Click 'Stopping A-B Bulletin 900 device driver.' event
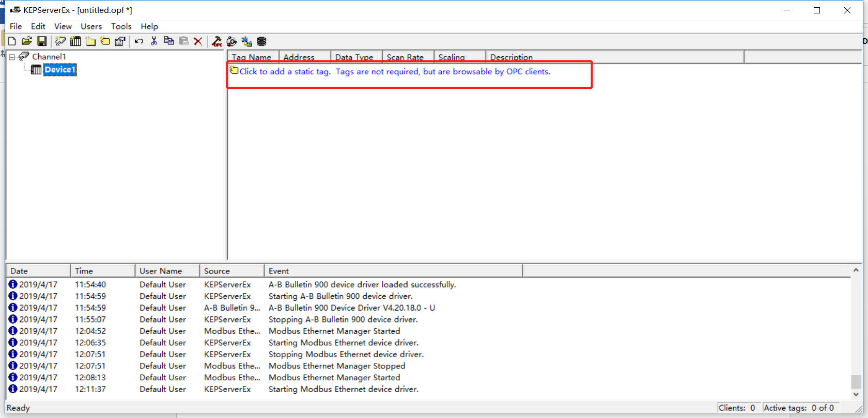868x418 pixels. [x=343, y=319]
